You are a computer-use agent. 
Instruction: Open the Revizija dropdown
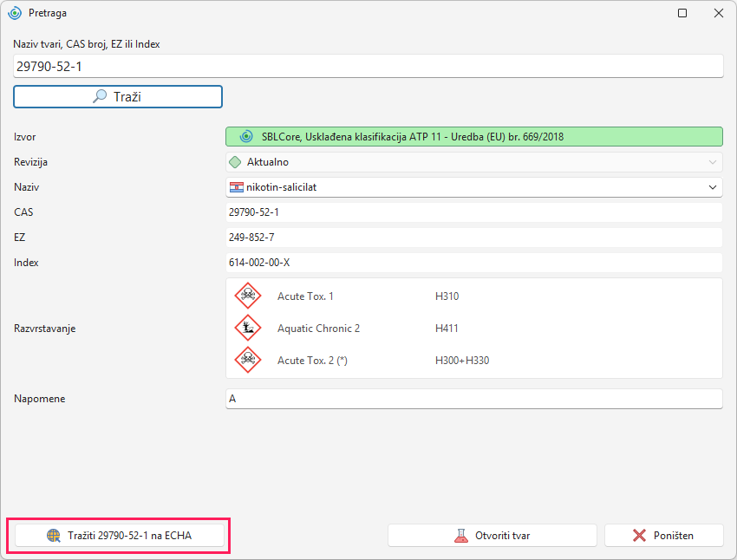pos(474,162)
